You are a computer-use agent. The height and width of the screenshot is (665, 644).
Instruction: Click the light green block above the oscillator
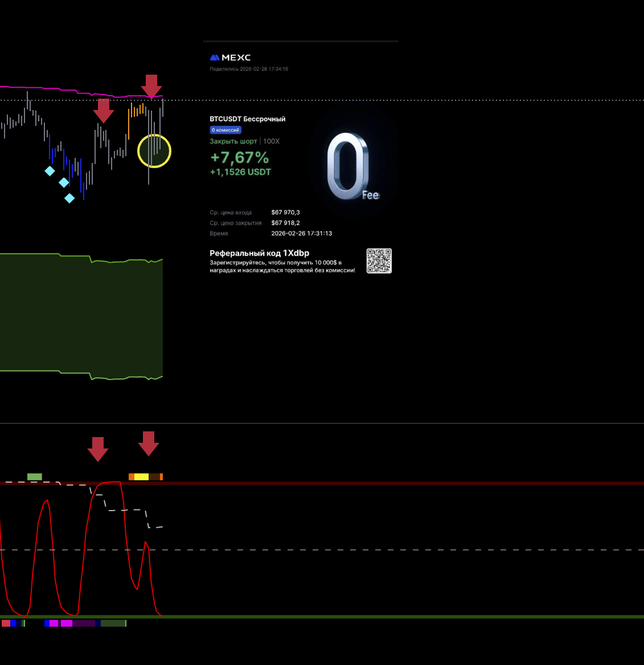35,477
